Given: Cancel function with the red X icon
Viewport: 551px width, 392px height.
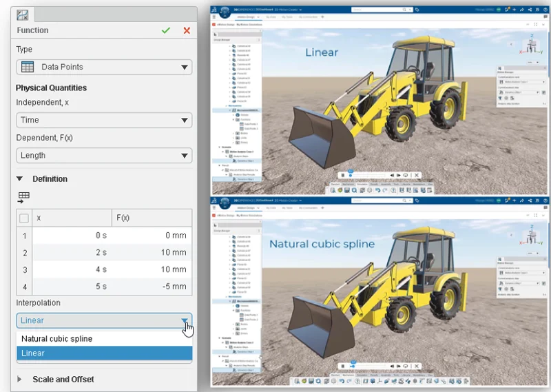Looking at the screenshot, I should coord(187,31).
